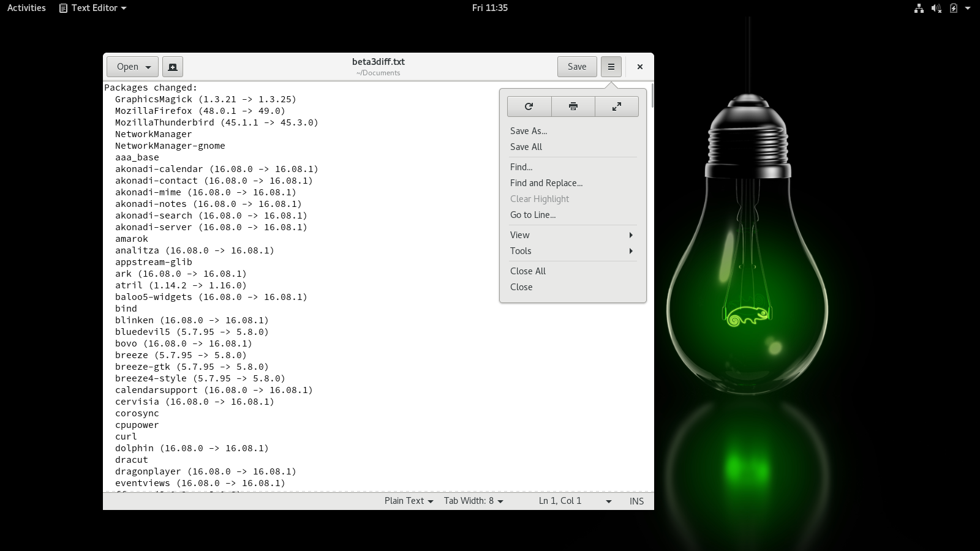Click the fullscreen expand icon
The image size is (980, 551).
click(x=617, y=107)
